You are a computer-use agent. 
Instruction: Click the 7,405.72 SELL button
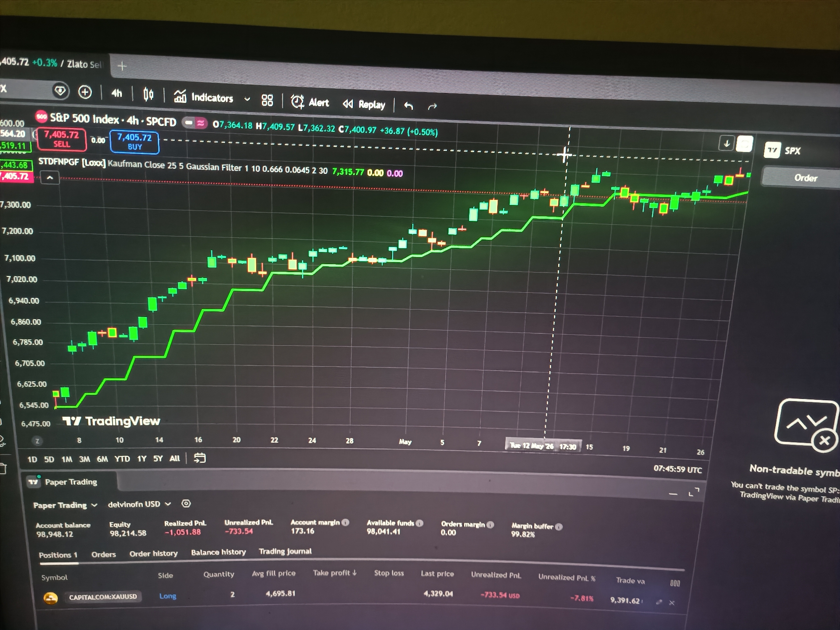[62, 139]
